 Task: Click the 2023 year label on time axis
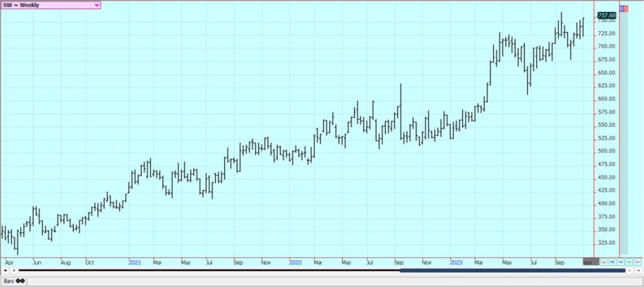tap(457, 262)
